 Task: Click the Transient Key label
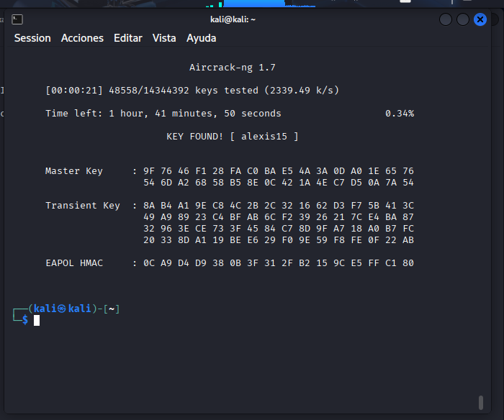(x=83, y=206)
